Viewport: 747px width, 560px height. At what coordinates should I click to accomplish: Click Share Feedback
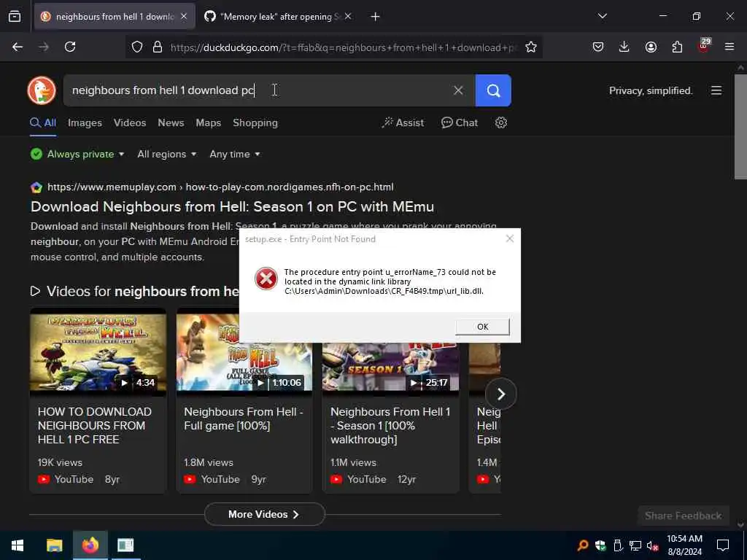pyautogui.click(x=683, y=516)
